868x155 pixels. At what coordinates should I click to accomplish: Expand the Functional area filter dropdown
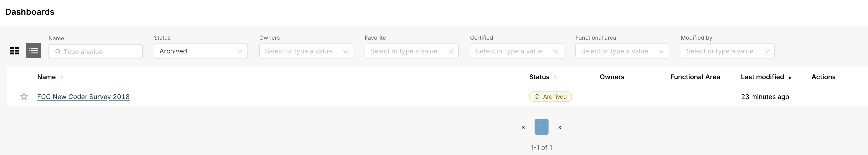click(622, 51)
